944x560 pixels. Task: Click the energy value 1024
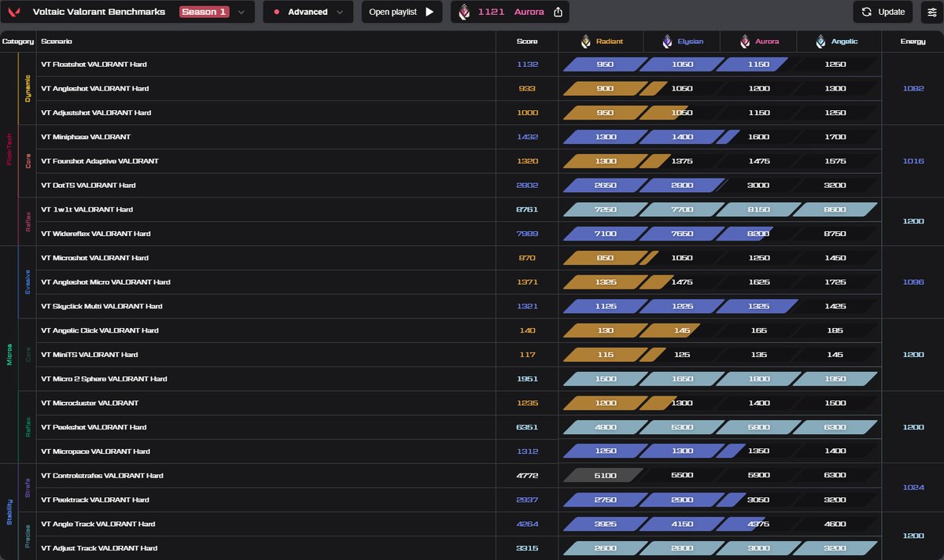coord(913,488)
